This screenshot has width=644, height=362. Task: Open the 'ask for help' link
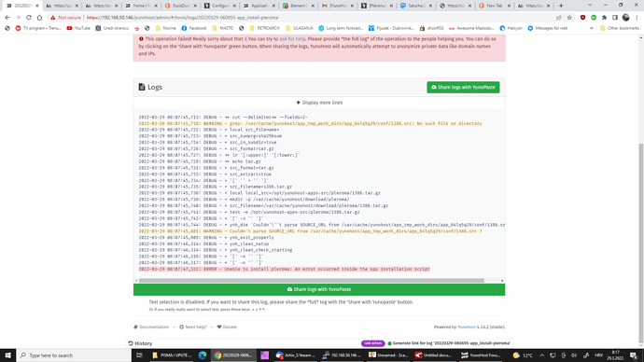[x=292, y=39]
